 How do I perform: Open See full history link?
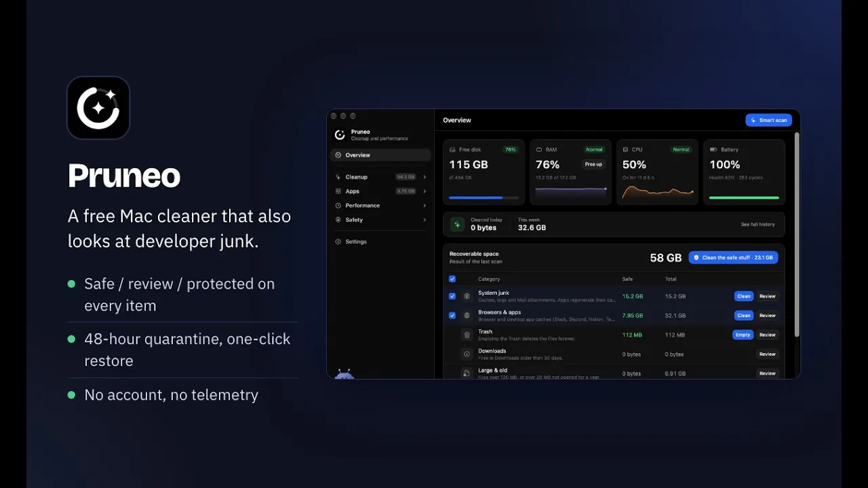coord(757,224)
